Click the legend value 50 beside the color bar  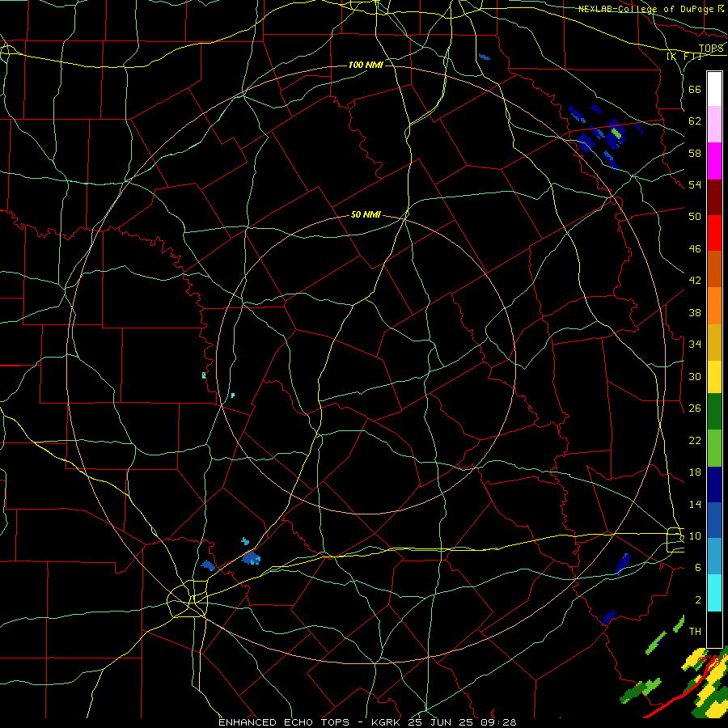tap(695, 217)
